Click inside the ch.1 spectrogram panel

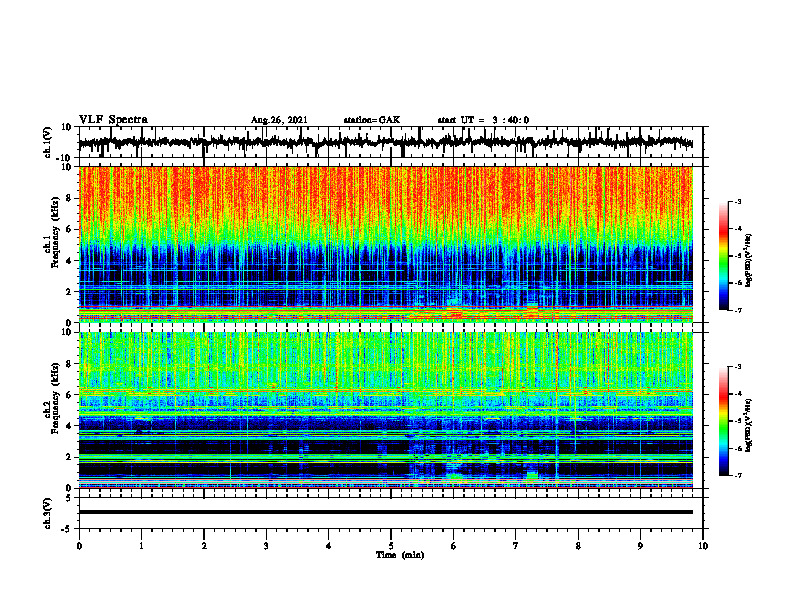tap(386, 244)
